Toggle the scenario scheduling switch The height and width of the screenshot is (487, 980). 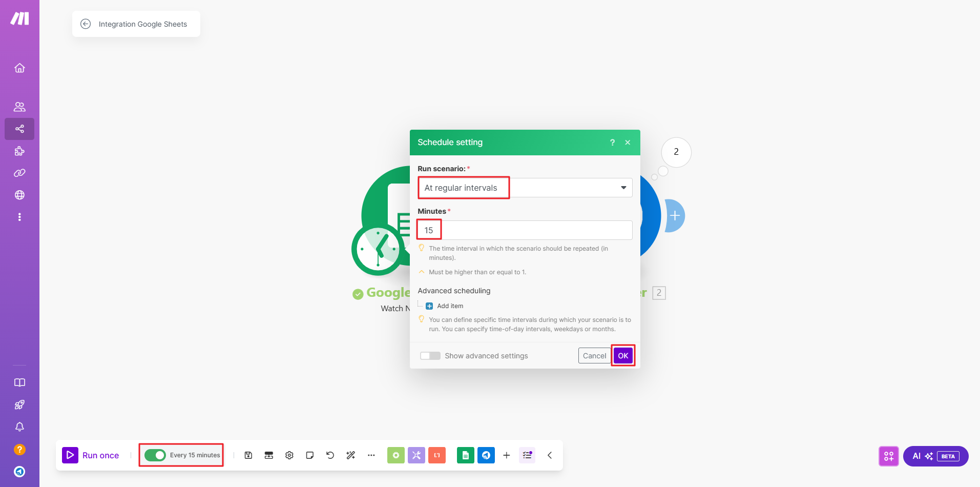155,455
